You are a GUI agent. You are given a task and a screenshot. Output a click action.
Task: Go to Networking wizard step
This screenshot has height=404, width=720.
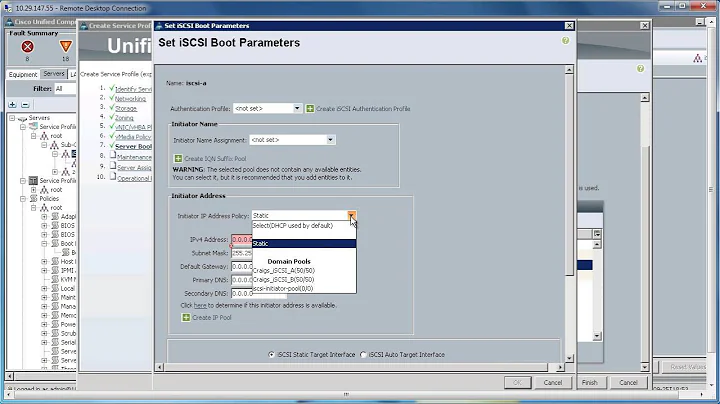coord(130,99)
